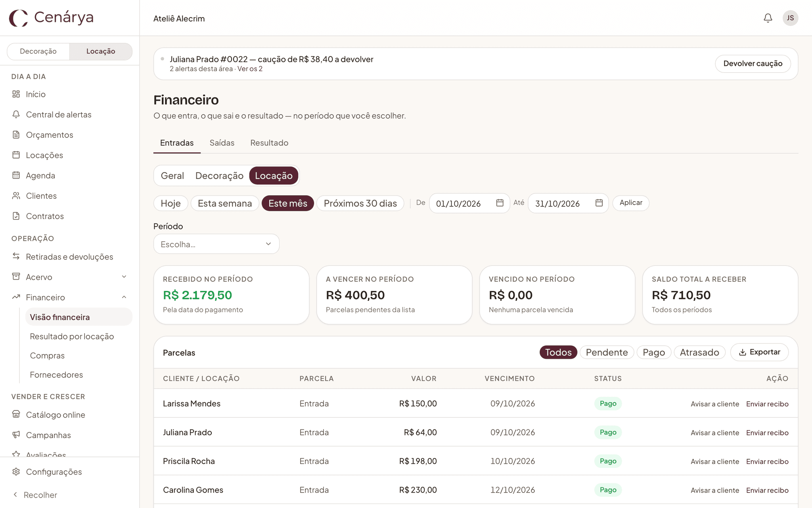Filter period to Esta semana
812x508 pixels.
[x=225, y=203]
